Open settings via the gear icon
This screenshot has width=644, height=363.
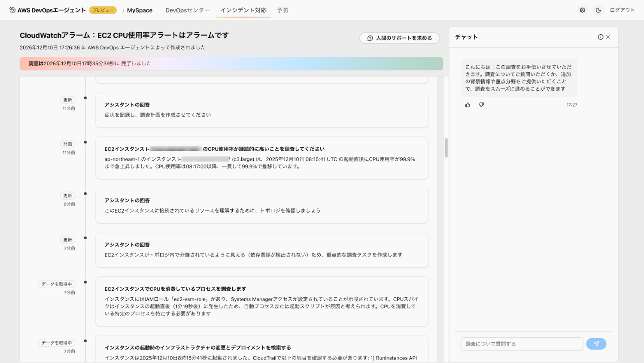pyautogui.click(x=582, y=10)
